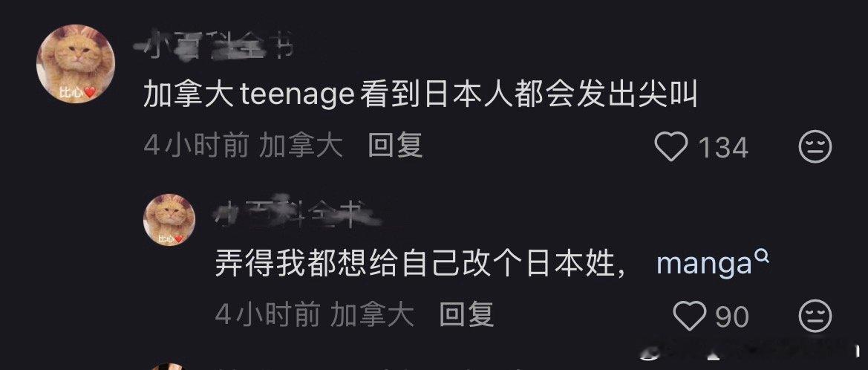Tap the 加拿大 location under top comment
This screenshot has width=868, height=370.
coord(301,147)
